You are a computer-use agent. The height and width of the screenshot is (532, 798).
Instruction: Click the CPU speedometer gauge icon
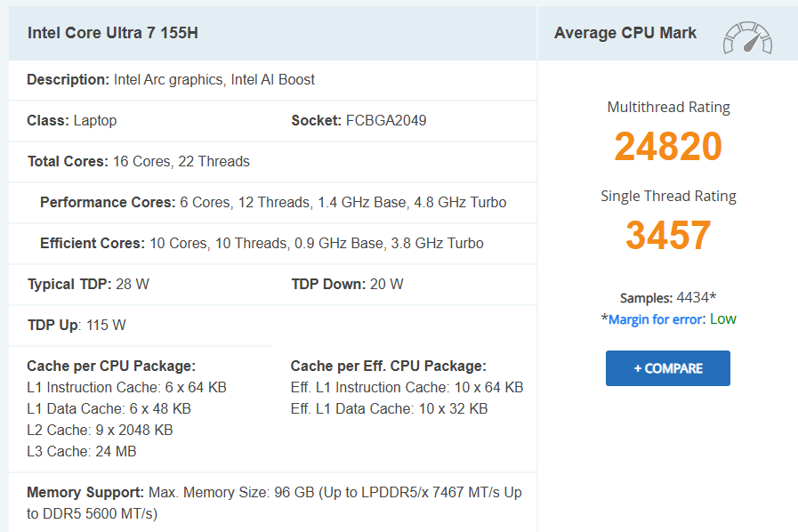click(747, 33)
